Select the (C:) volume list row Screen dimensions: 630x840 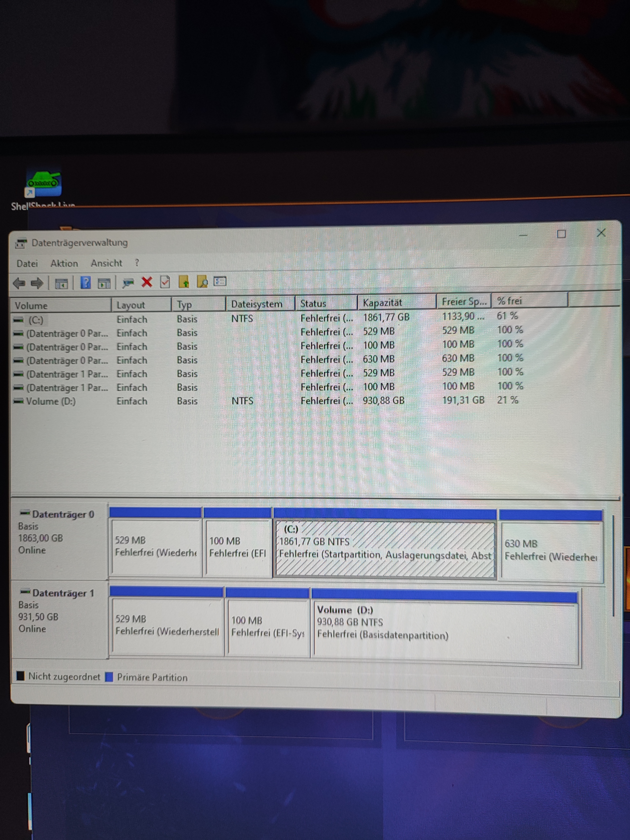tap(36, 320)
